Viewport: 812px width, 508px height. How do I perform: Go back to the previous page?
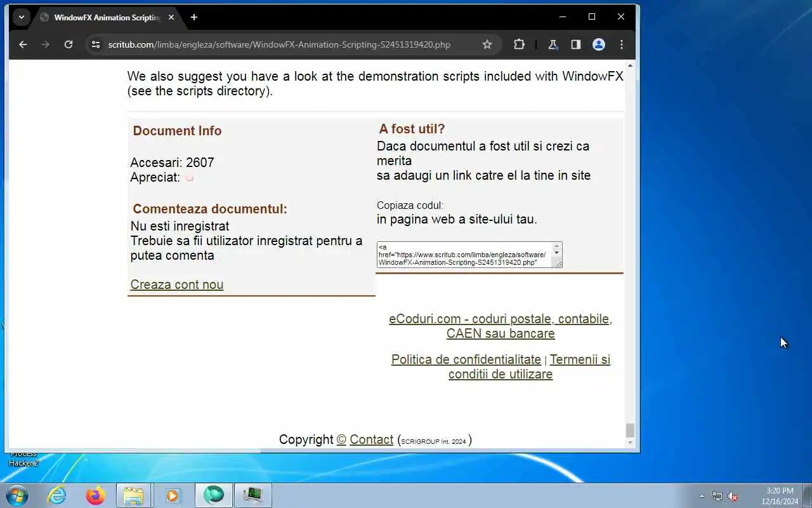[23, 44]
